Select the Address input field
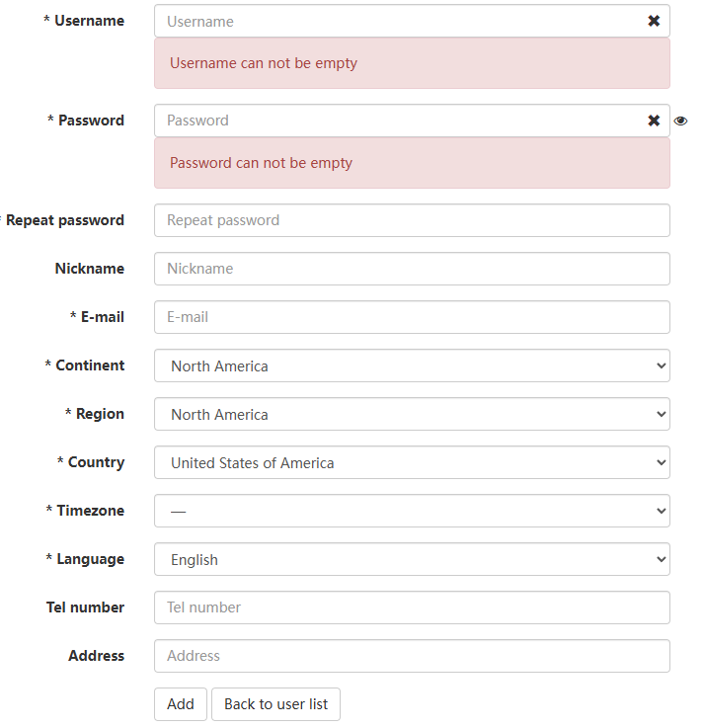 [412, 656]
